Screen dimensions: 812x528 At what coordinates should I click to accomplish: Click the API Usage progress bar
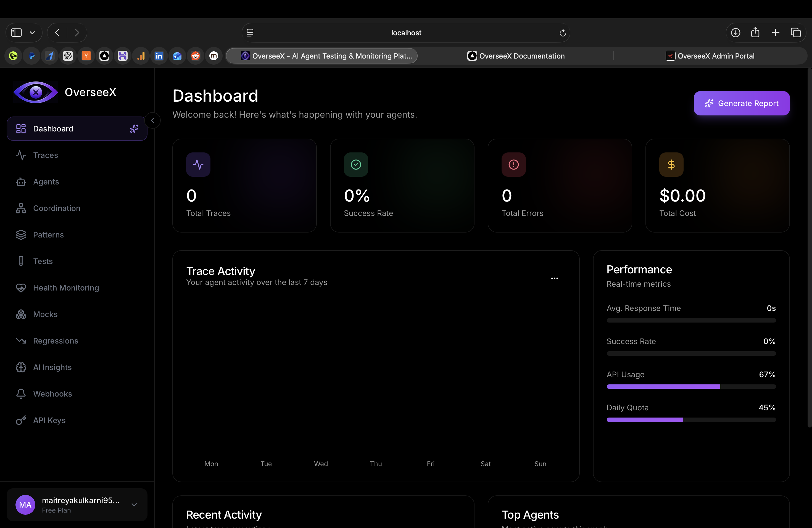[691, 386]
